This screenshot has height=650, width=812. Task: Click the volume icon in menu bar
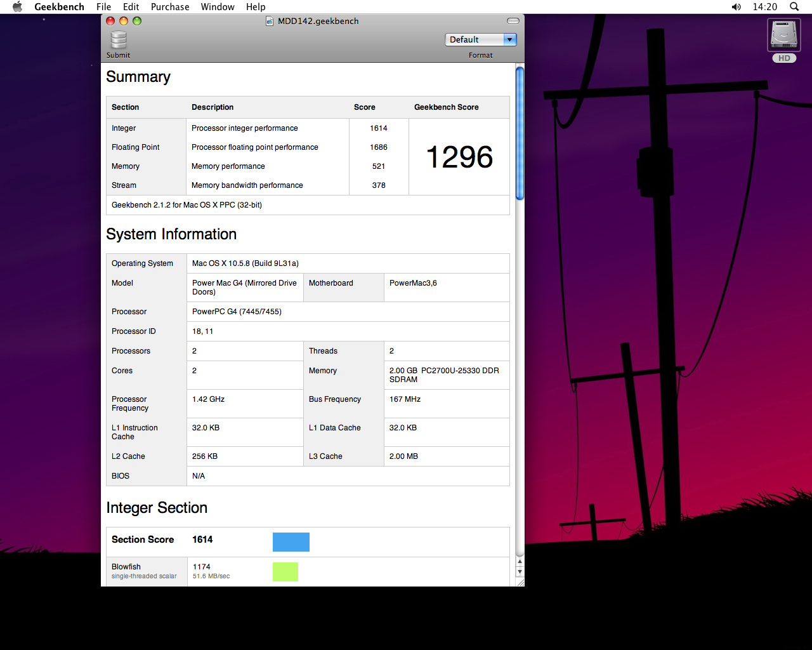point(736,7)
